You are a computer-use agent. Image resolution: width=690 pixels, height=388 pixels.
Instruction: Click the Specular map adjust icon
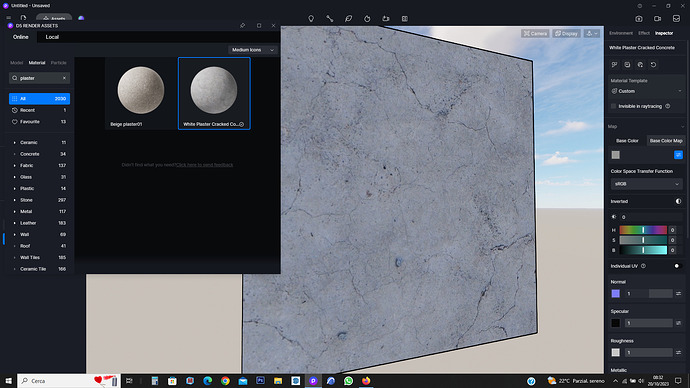(x=678, y=323)
